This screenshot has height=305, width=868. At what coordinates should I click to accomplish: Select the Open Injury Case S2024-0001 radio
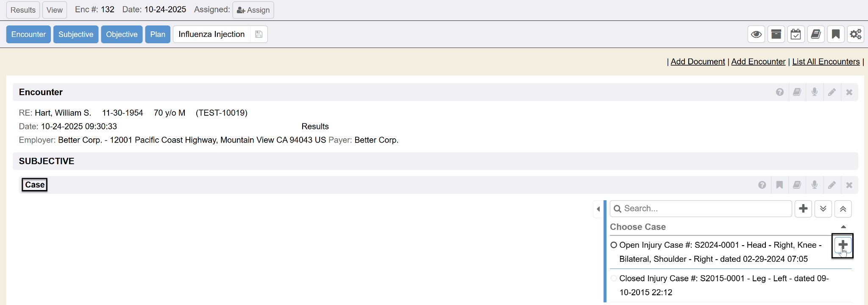pyautogui.click(x=614, y=245)
